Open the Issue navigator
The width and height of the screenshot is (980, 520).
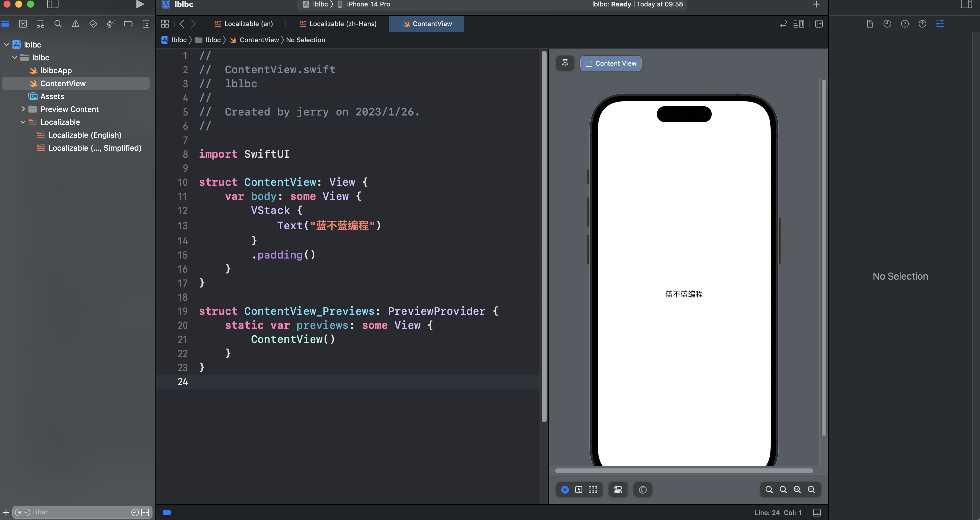coord(75,23)
